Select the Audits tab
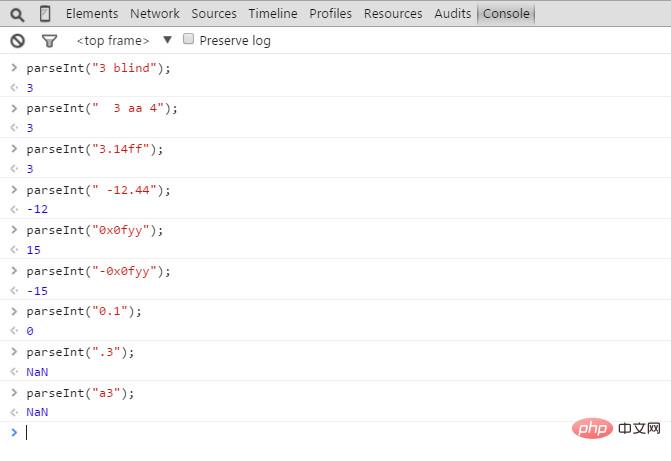The height and width of the screenshot is (461, 671). pos(453,14)
